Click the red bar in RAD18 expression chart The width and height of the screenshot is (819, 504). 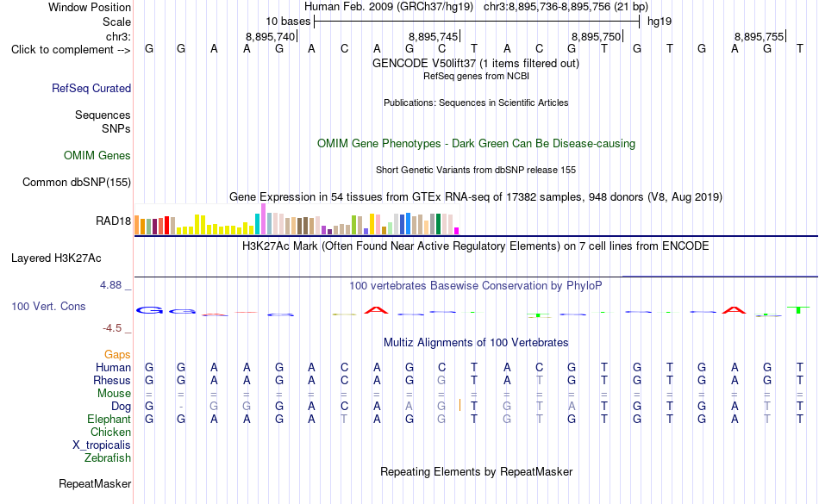point(166,226)
